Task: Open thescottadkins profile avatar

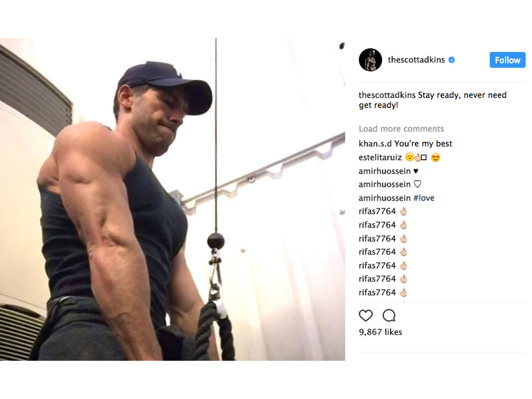Action: 370,60
